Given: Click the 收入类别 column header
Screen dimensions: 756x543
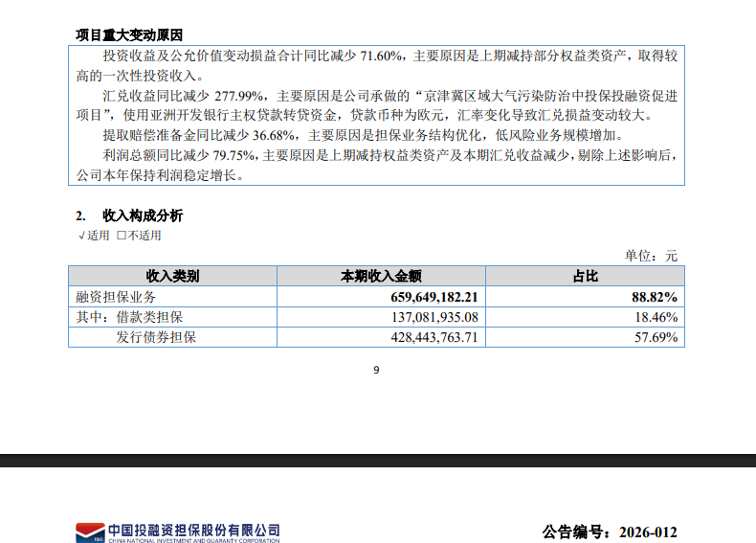Looking at the screenshot, I should [x=172, y=276].
